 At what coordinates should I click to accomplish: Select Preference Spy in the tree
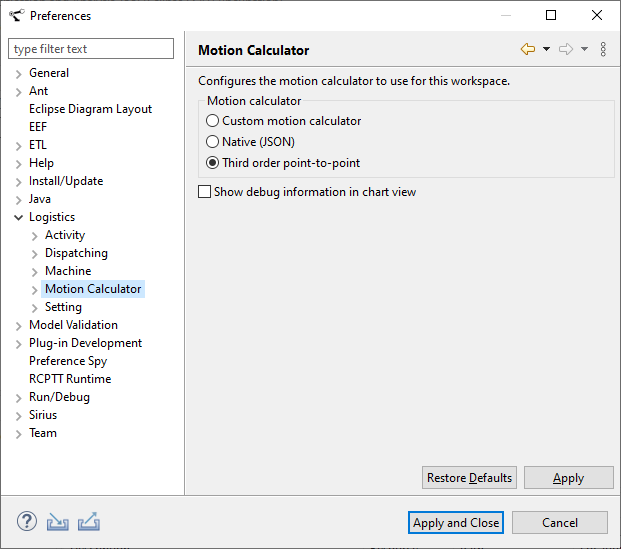point(67,361)
